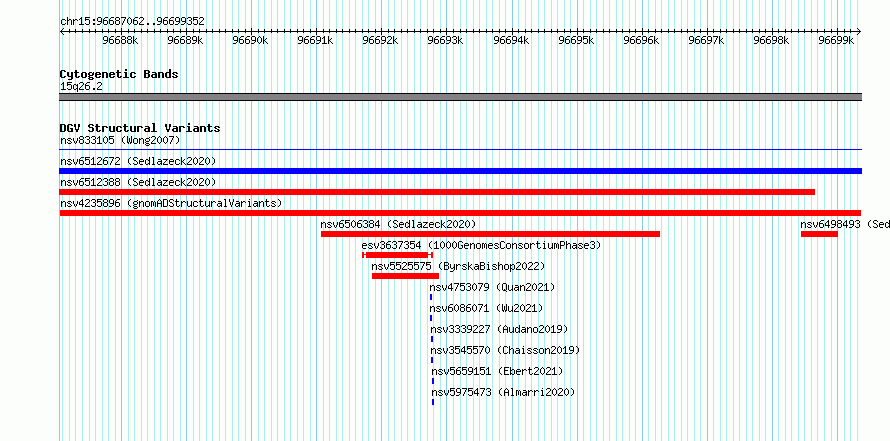Screen dimensions: 890x441
Task: Open variant nsv4235896 (gnomADStructuralVariants) label
Action: [x=171, y=203]
